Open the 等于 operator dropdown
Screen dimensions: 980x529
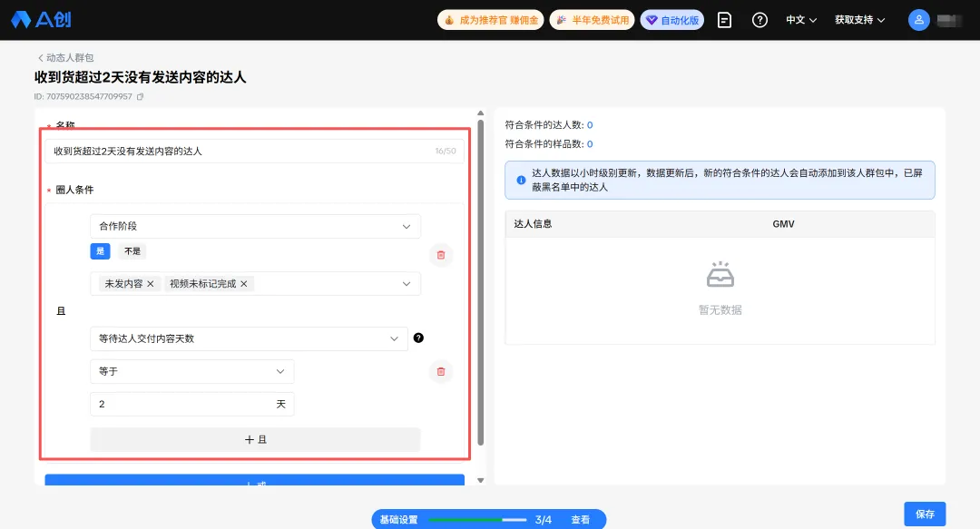[191, 371]
